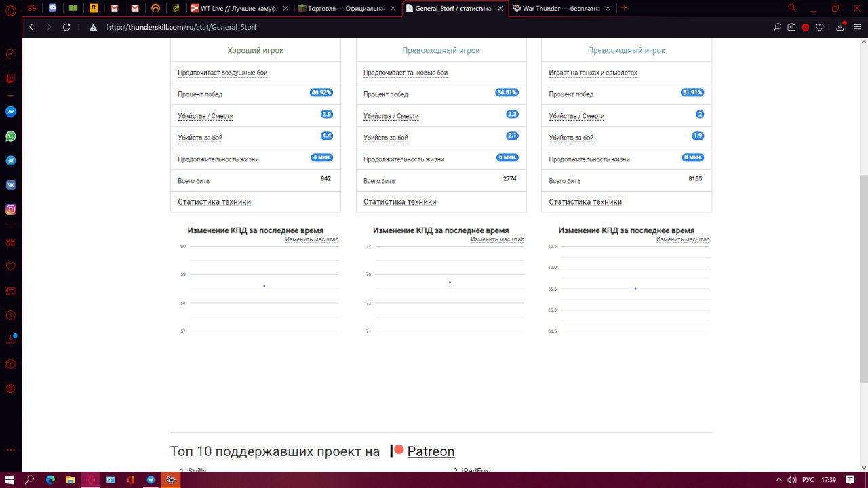The height and width of the screenshot is (488, 868).
Task: Switch to the pinned Rockstar Games tab
Action: [94, 8]
